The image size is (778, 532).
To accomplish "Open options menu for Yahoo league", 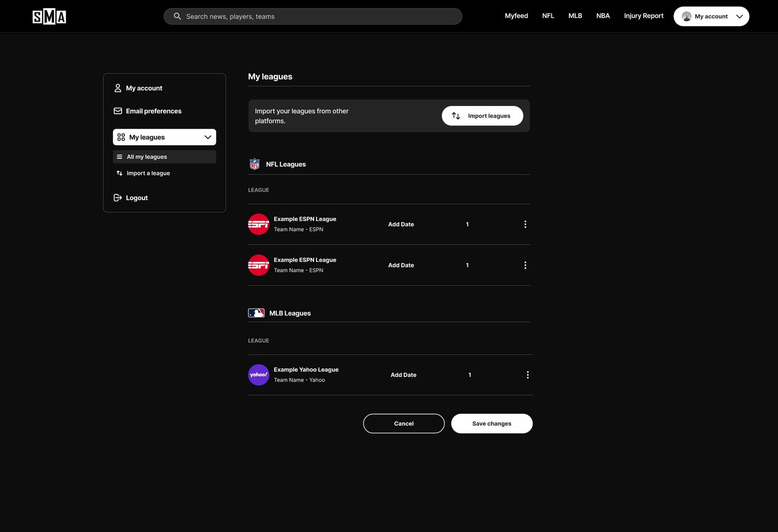I will 528,375.
